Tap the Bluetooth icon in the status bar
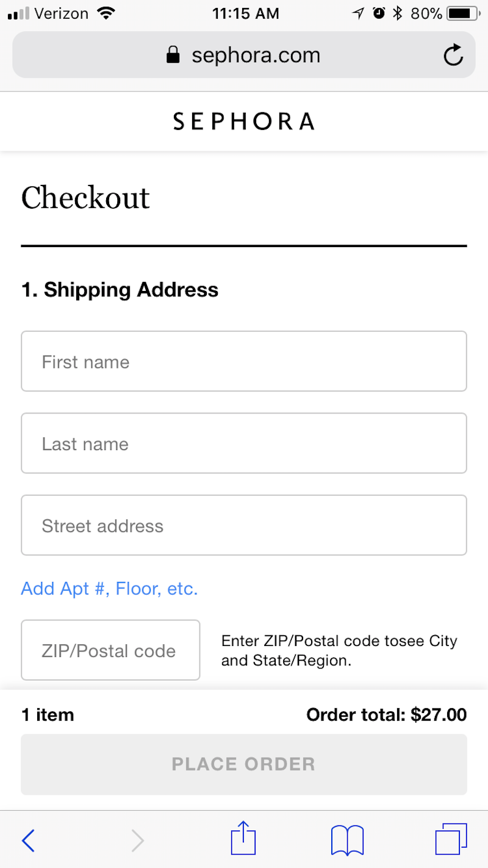This screenshot has height=868, width=488. pos(398,13)
